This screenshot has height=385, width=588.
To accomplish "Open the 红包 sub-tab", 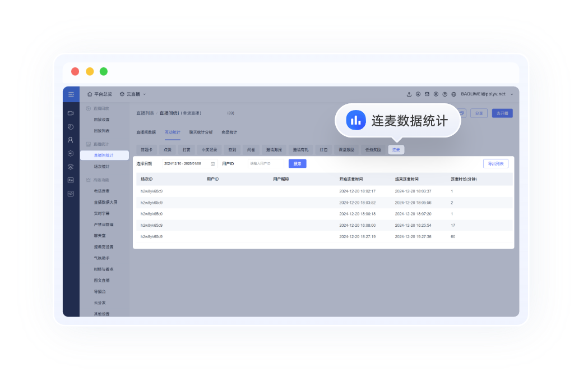I will pyautogui.click(x=323, y=150).
